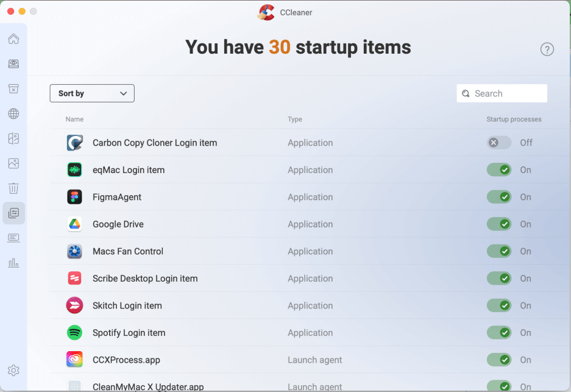Select the Macs Fan Control row name
The image size is (571, 392).
pos(128,251)
